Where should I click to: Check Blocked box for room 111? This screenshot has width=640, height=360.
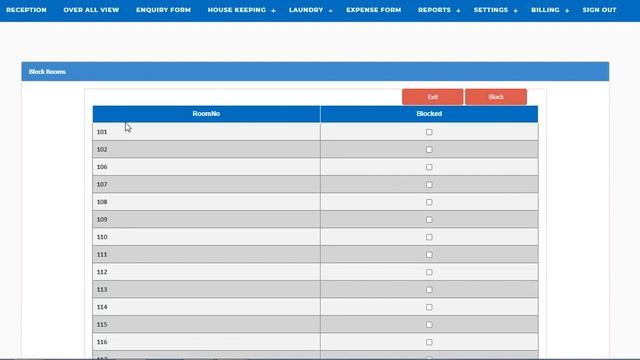pyautogui.click(x=429, y=254)
